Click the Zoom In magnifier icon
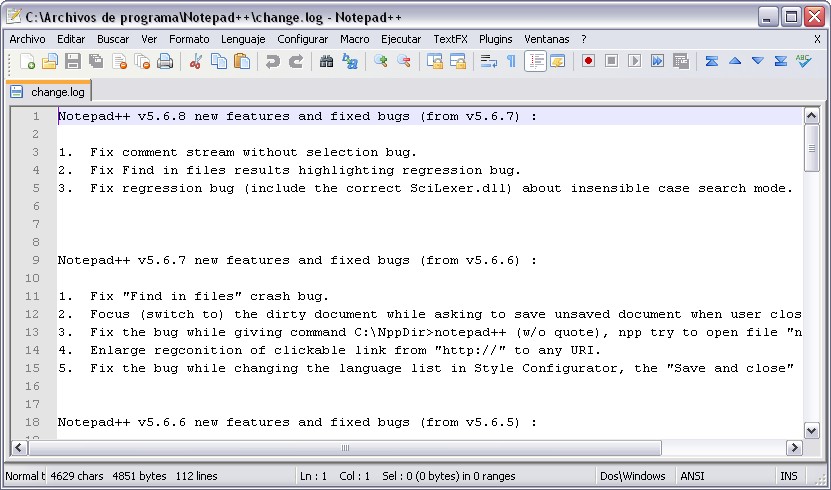This screenshot has height=490, width=831. (381, 61)
